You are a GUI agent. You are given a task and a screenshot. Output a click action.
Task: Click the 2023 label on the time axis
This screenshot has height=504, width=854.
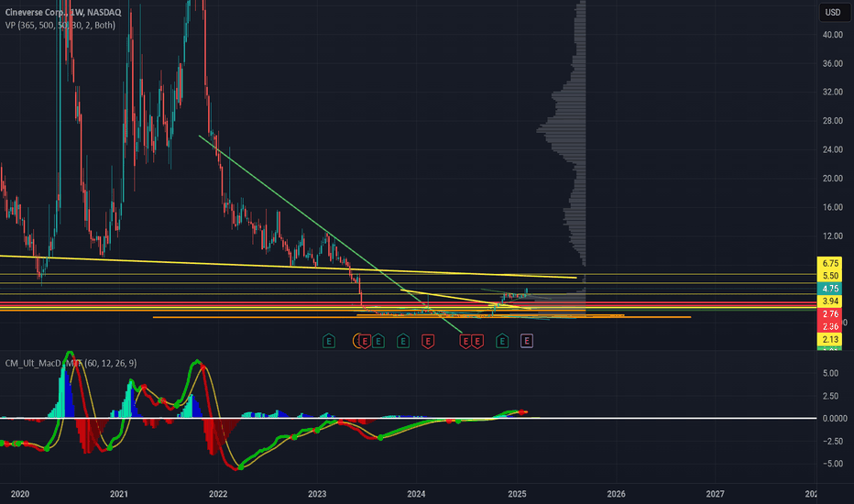[317, 494]
